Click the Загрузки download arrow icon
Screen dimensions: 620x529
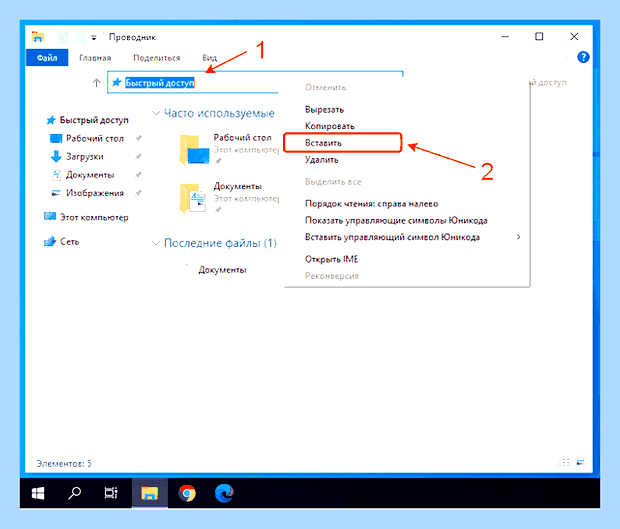[56, 156]
